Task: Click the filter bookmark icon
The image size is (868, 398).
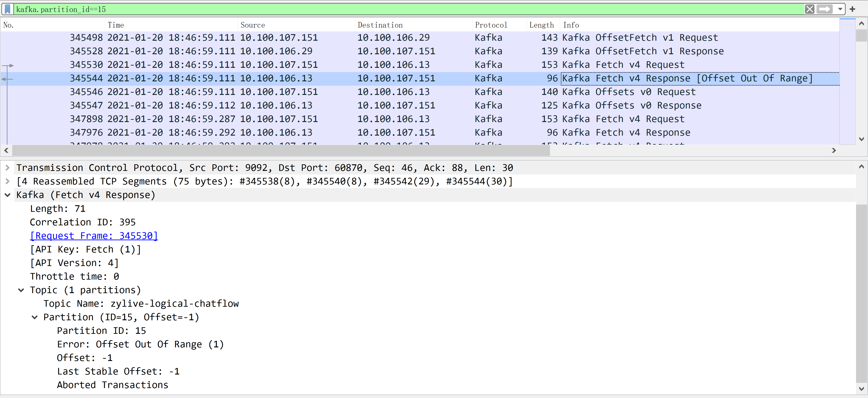Action: pos(7,9)
